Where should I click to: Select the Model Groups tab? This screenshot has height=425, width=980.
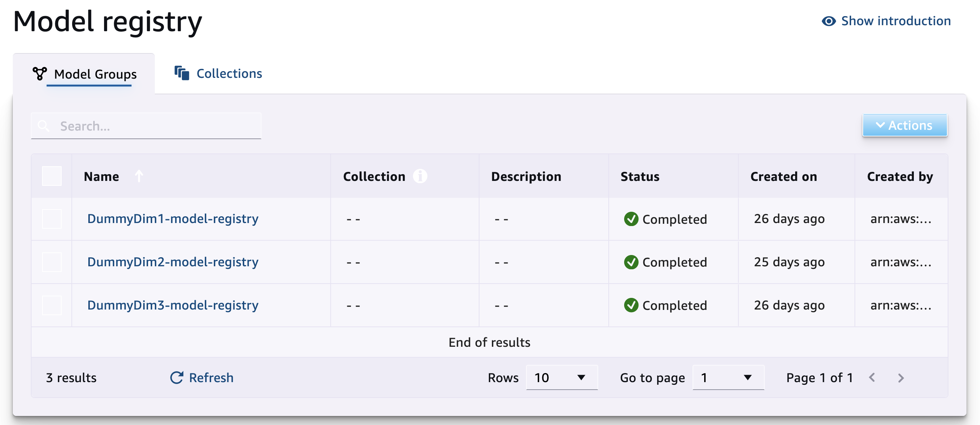click(95, 74)
